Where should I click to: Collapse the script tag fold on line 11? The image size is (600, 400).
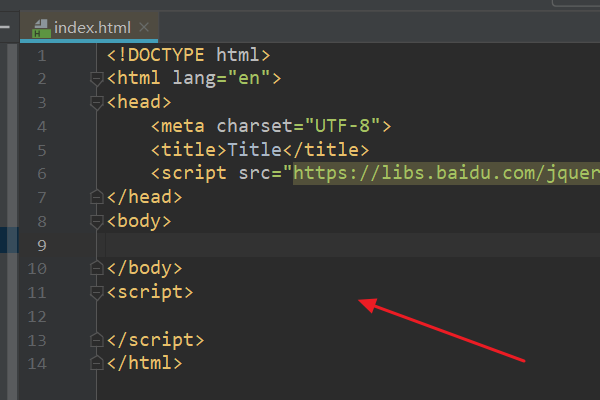point(96,292)
